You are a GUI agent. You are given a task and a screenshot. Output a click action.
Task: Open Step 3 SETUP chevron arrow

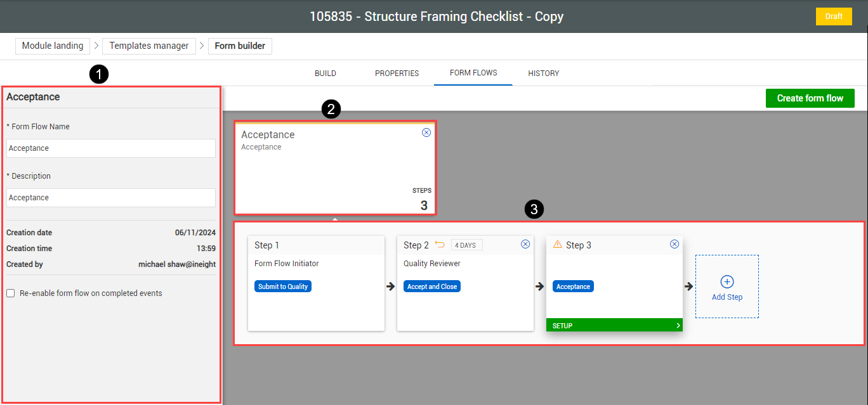click(678, 326)
